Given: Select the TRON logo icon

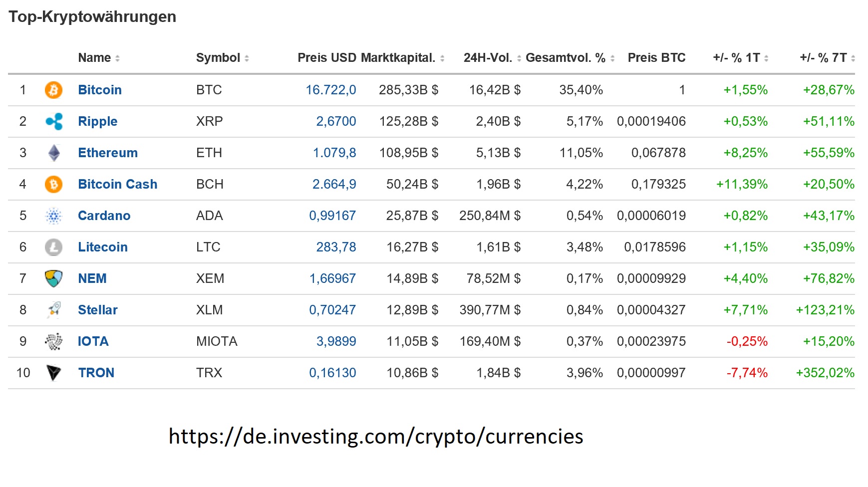Looking at the screenshot, I should tap(53, 373).
